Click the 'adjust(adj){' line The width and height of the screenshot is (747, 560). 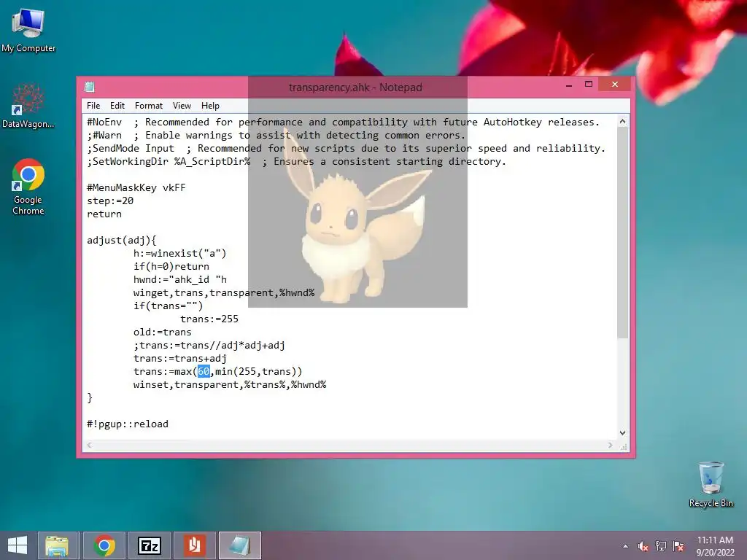[122, 240]
